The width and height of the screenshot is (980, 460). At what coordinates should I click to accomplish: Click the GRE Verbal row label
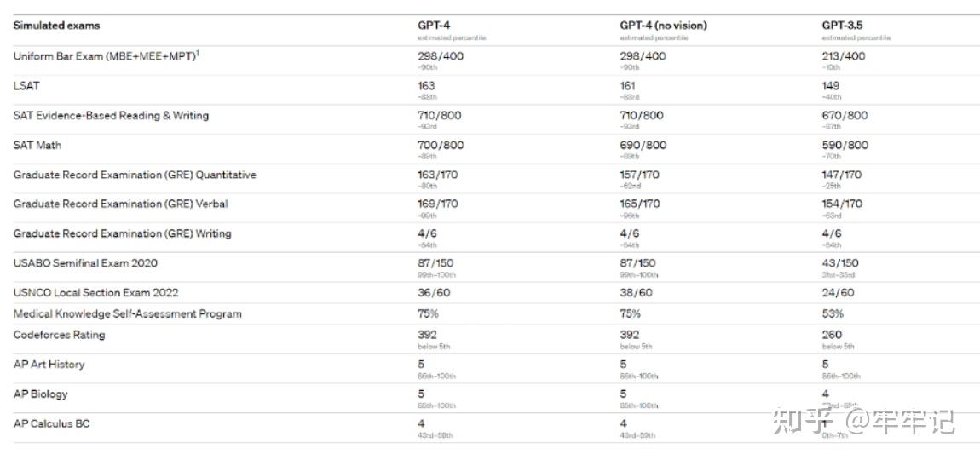click(x=120, y=204)
